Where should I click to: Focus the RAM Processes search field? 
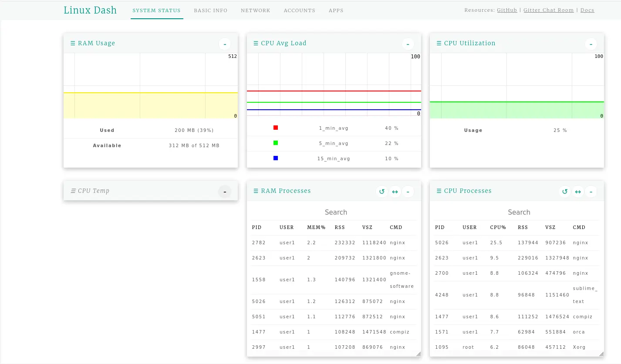(336, 212)
